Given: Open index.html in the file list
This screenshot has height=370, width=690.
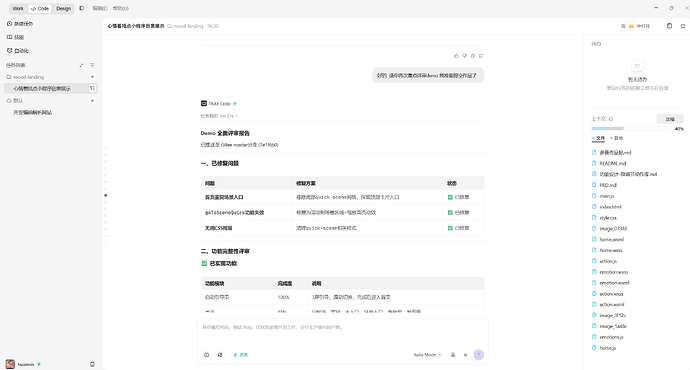Looking at the screenshot, I should pyautogui.click(x=610, y=207).
